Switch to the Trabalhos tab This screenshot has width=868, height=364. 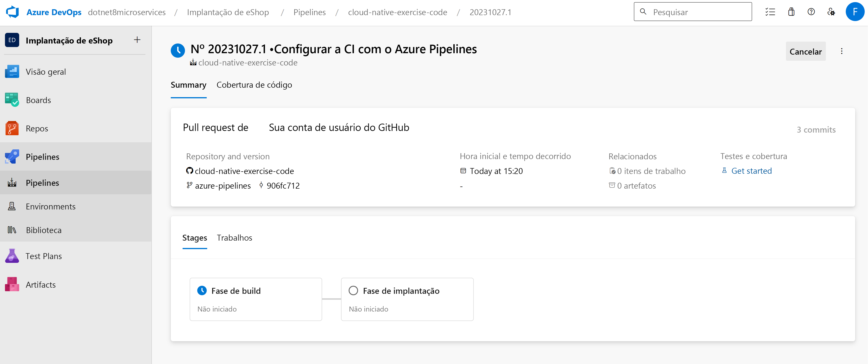234,237
